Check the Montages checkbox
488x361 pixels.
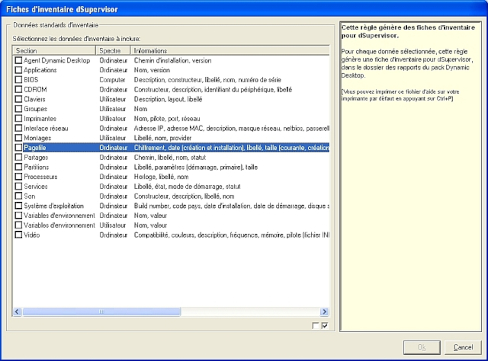(18, 138)
